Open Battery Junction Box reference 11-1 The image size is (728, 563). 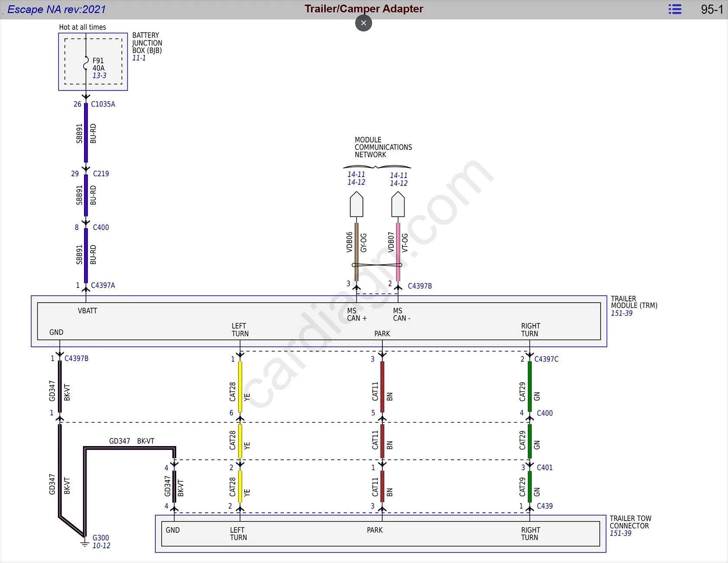click(139, 58)
